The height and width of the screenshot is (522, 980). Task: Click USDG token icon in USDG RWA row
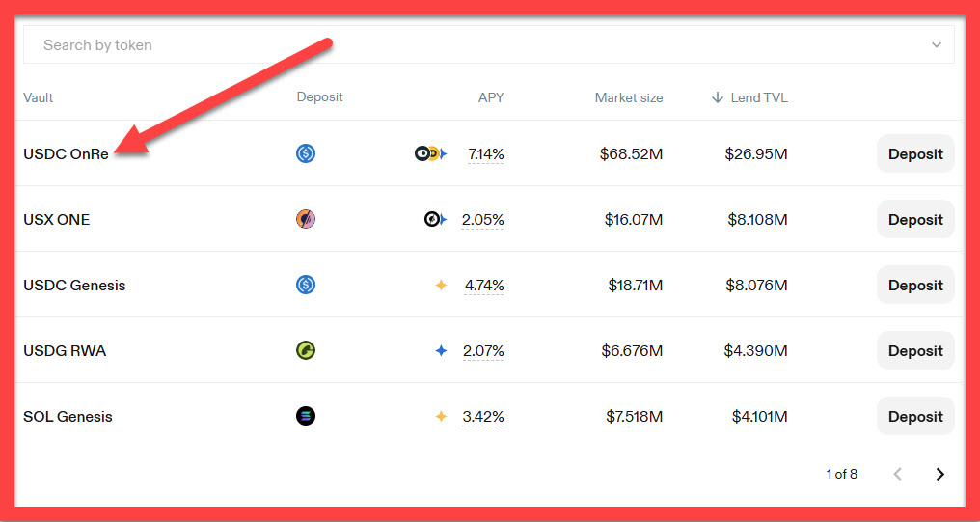tap(306, 350)
